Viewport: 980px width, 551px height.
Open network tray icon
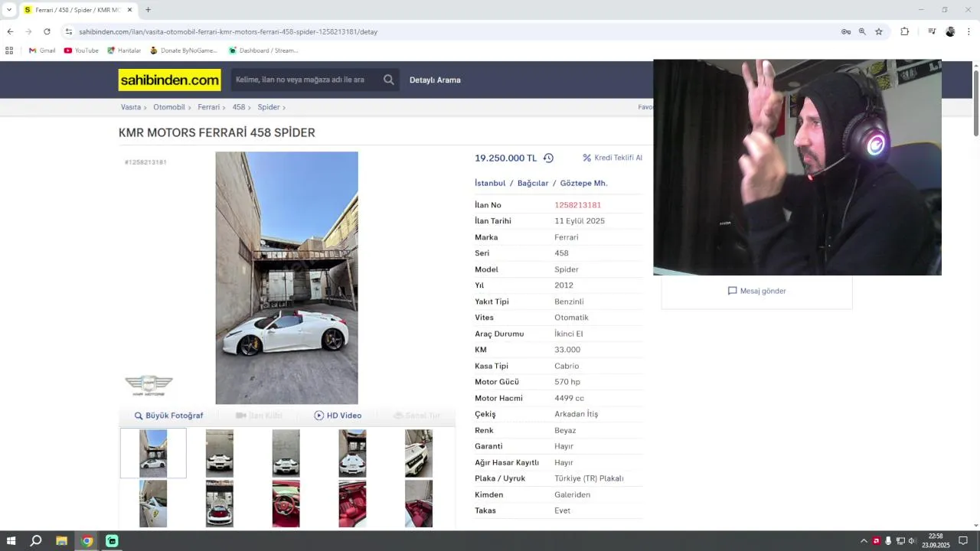pyautogui.click(x=900, y=541)
